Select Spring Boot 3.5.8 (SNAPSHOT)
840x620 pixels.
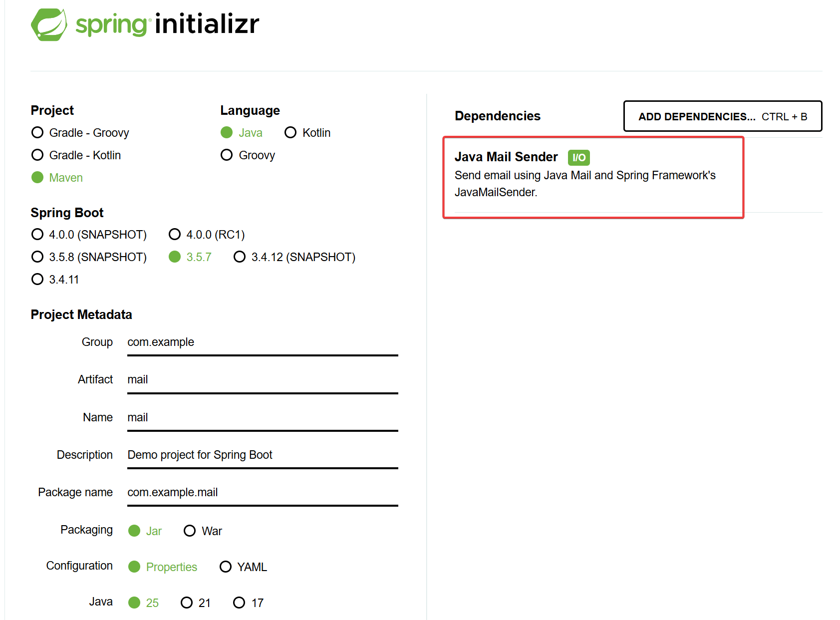[37, 257]
